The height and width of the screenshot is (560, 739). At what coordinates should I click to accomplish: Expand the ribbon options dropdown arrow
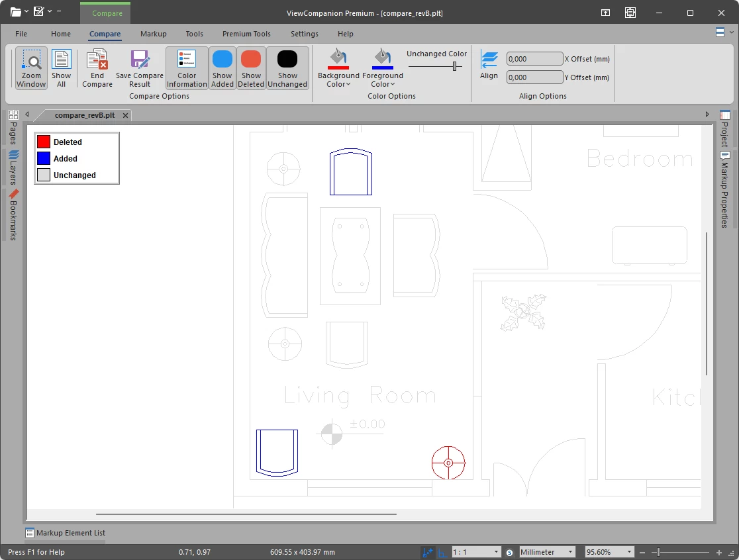coord(732,32)
